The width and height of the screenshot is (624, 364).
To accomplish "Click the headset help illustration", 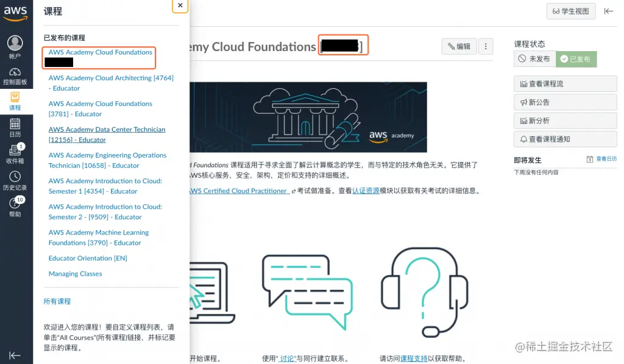I will [424, 292].
